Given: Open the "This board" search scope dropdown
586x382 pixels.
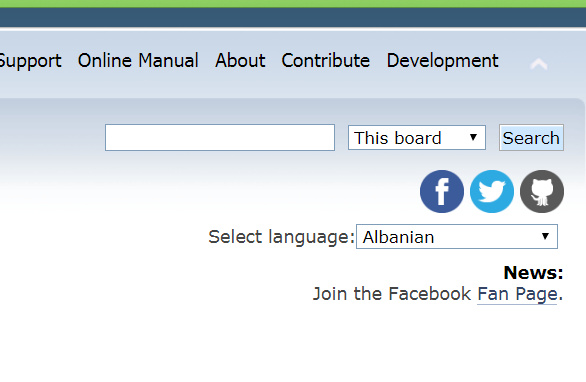Looking at the screenshot, I should click(x=417, y=138).
